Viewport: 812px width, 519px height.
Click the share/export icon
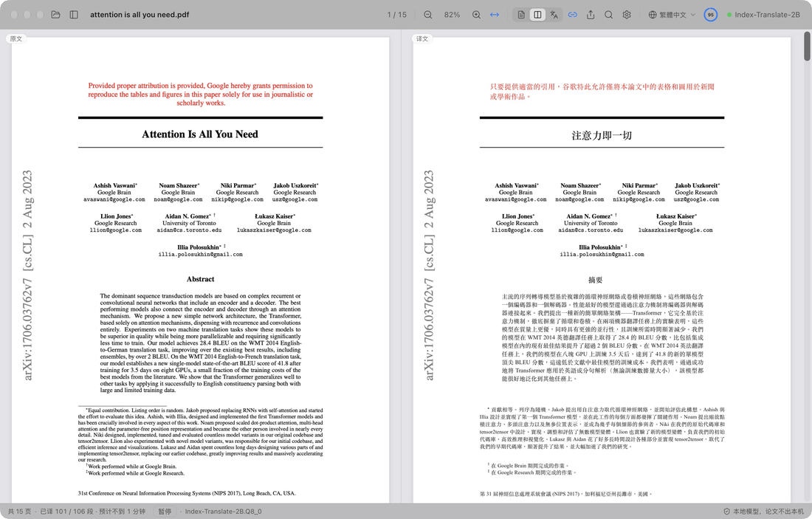click(x=591, y=15)
